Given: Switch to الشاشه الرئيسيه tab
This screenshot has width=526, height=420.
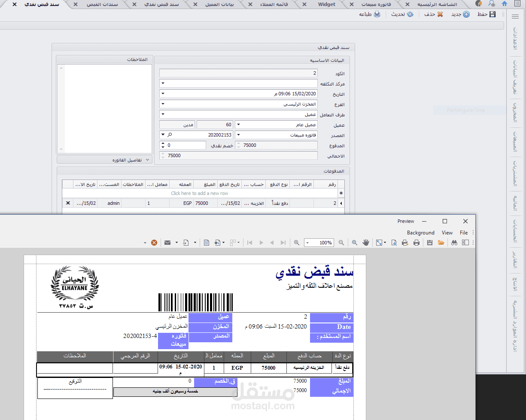Looking at the screenshot, I should (x=437, y=4).
